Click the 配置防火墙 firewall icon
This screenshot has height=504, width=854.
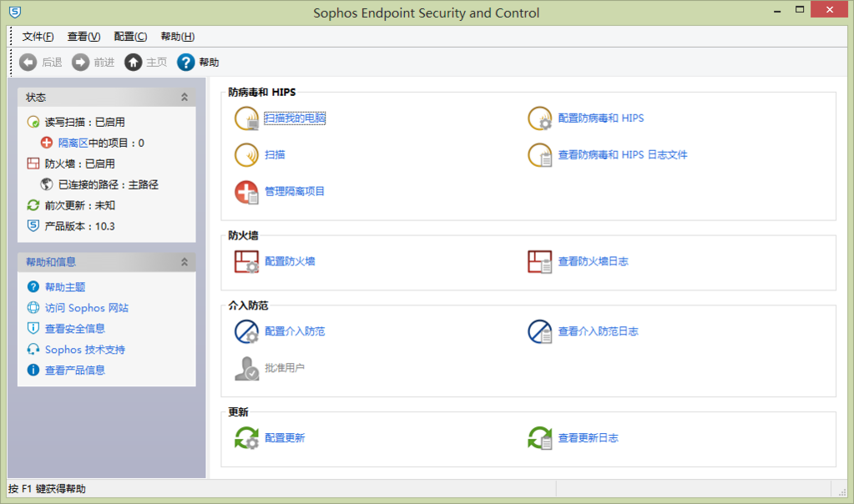(247, 261)
